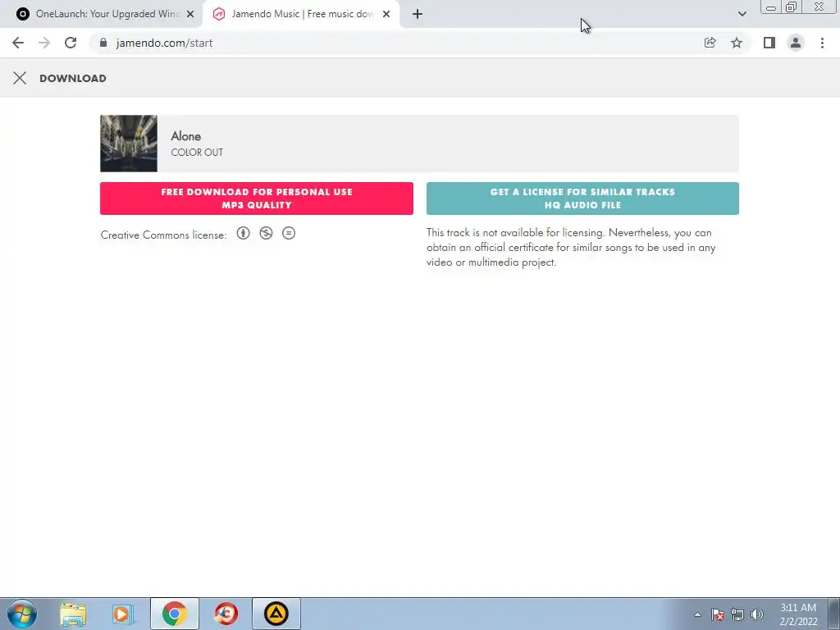Close the OneLaunch tab
The width and height of the screenshot is (840, 630).
point(190,14)
